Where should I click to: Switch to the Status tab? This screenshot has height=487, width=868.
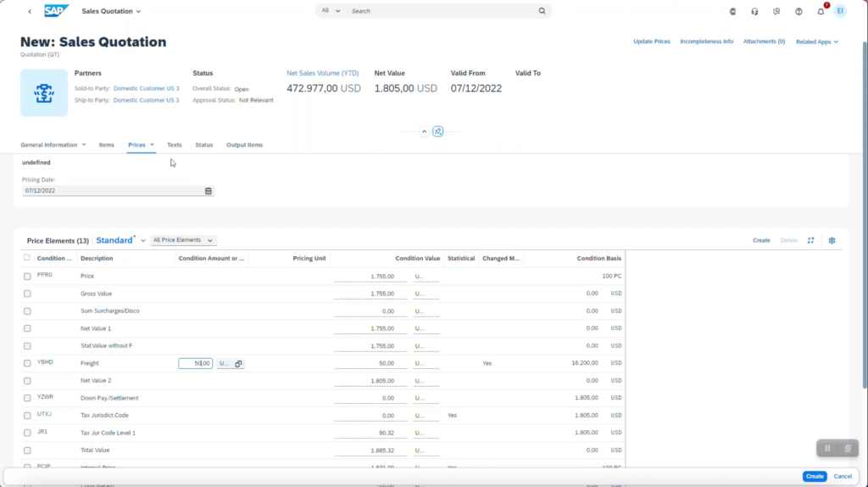(x=203, y=144)
